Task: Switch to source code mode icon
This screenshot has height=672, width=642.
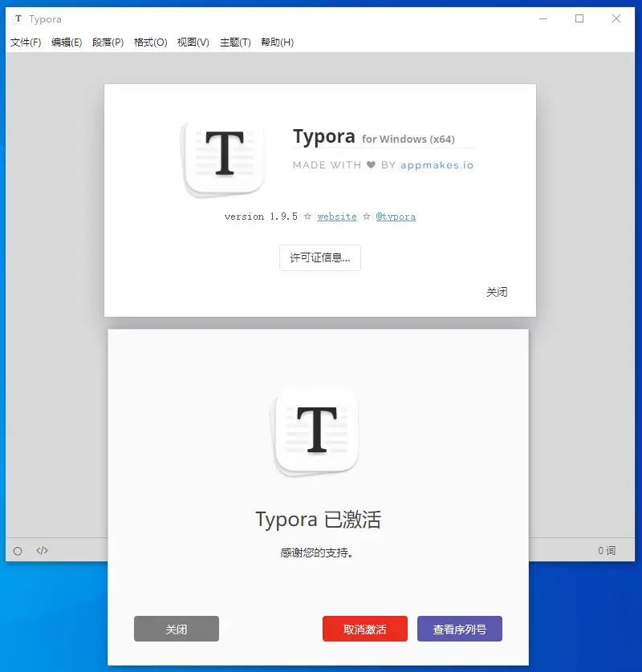Action: pyautogui.click(x=43, y=551)
